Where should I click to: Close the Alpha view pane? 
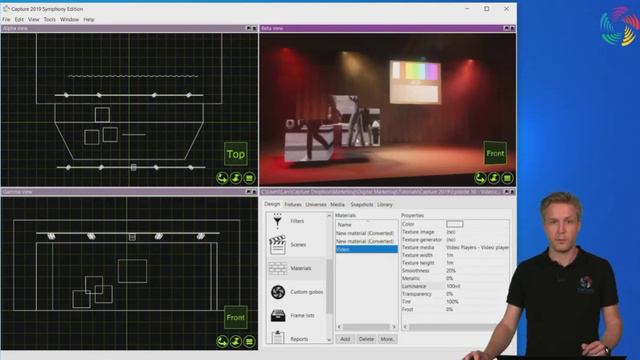[254, 28]
